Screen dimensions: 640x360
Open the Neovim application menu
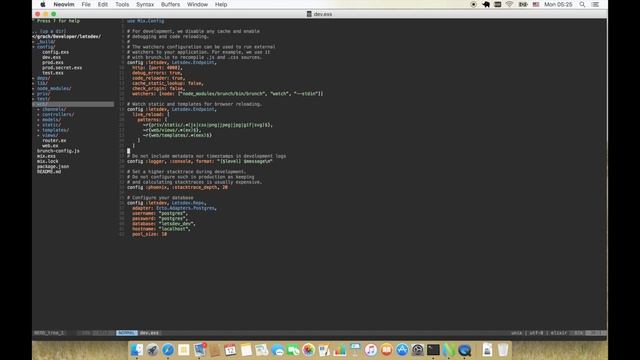point(64,4)
